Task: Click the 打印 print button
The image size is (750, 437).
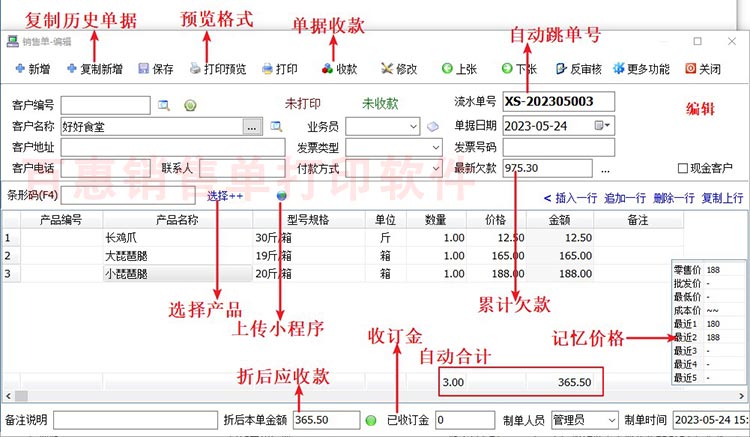Action: [280, 69]
